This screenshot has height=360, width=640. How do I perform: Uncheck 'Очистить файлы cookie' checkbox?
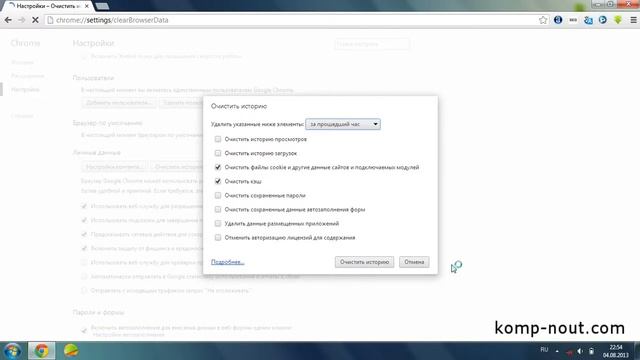218,167
